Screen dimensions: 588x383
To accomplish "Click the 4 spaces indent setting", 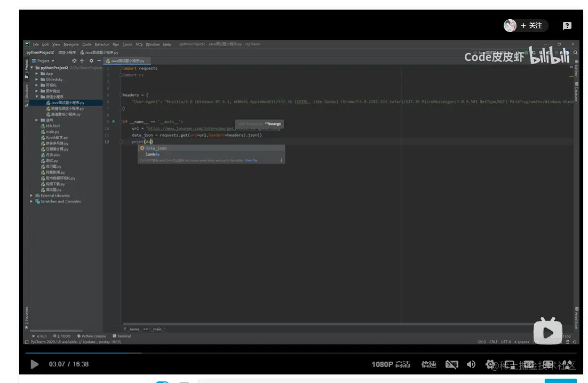I will [522, 342].
